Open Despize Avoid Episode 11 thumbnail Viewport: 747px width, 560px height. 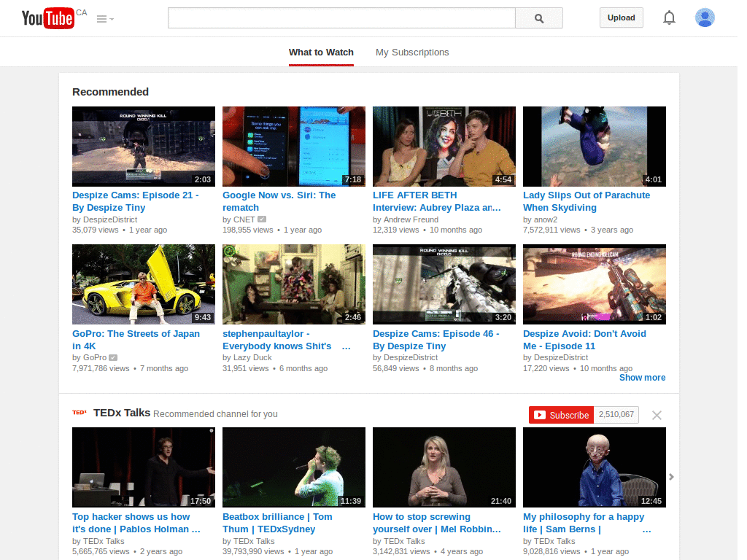(595, 284)
